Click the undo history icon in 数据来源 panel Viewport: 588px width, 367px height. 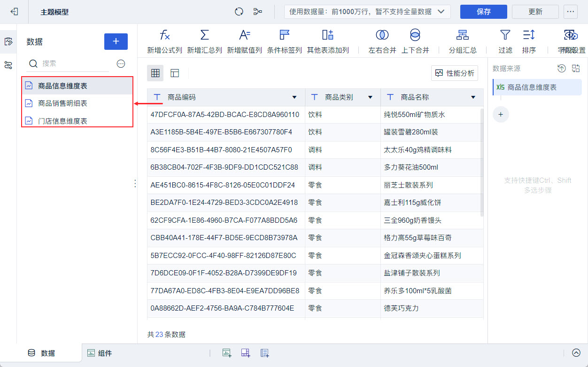(562, 69)
